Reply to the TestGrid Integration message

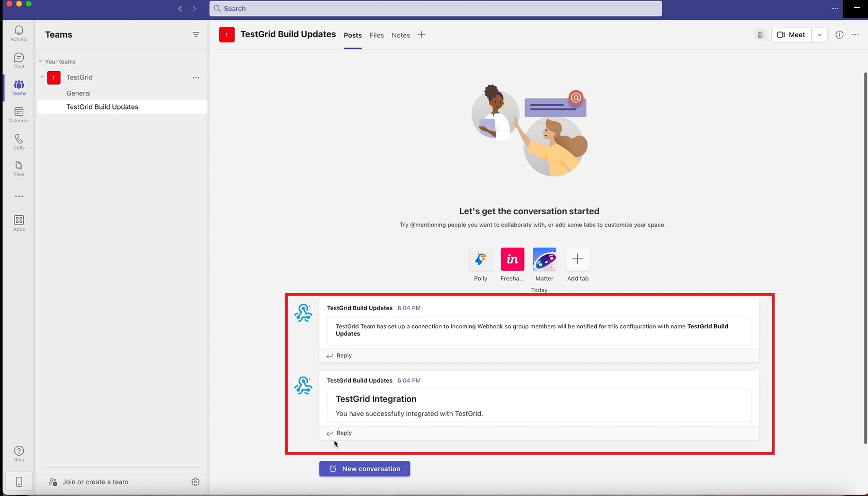tap(339, 433)
